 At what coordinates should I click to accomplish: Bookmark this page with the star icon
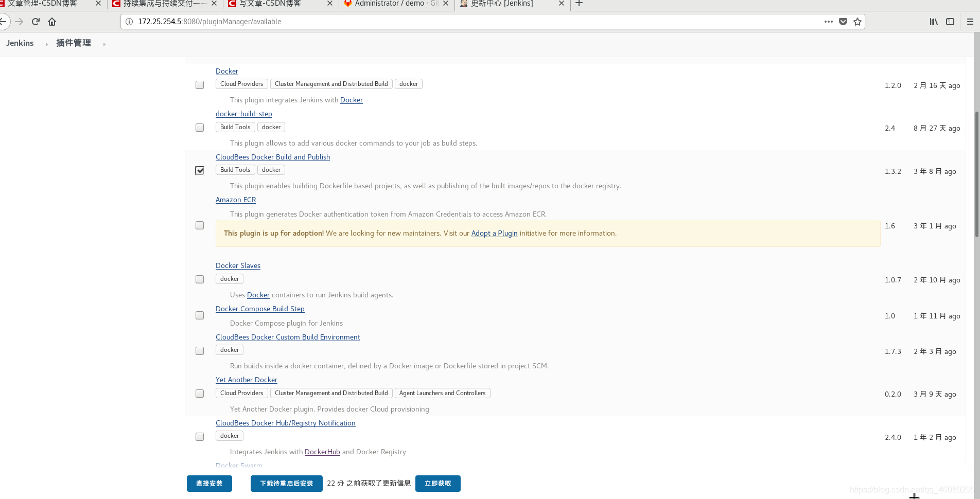[857, 22]
